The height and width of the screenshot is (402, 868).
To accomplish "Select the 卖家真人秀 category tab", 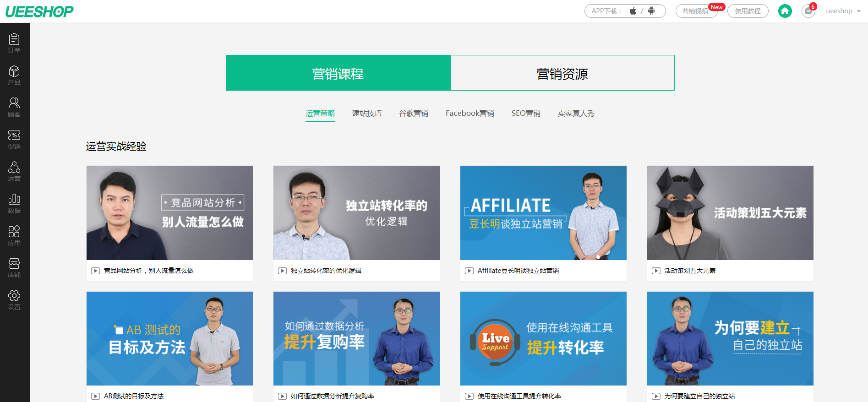I will [x=576, y=113].
